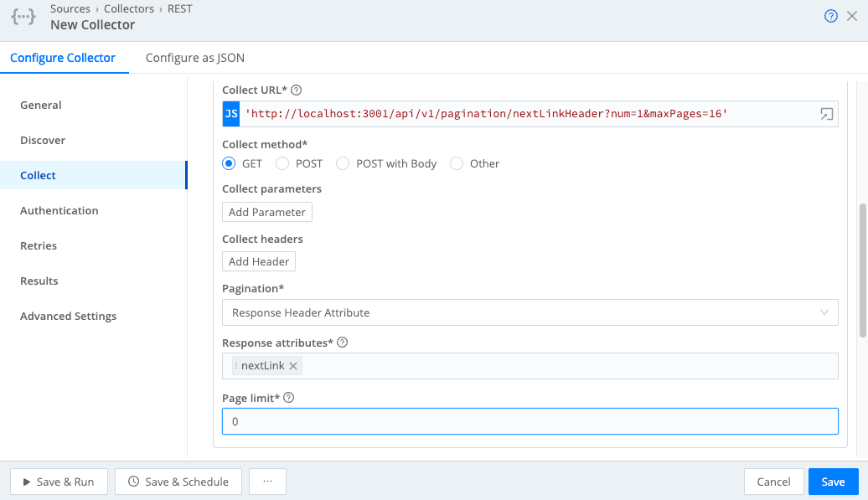Open the more save options menu
The height and width of the screenshot is (500, 868).
(x=267, y=482)
